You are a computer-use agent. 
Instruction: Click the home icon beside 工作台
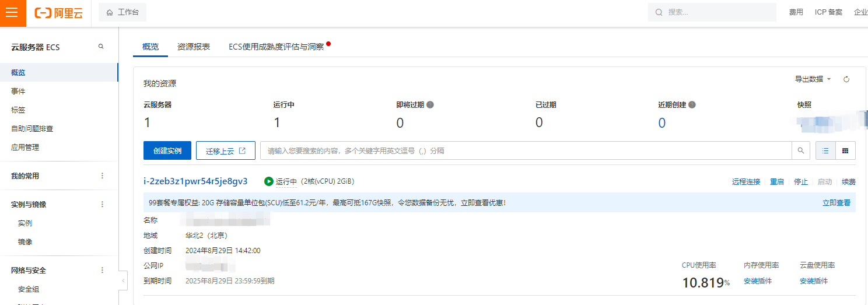coord(109,12)
